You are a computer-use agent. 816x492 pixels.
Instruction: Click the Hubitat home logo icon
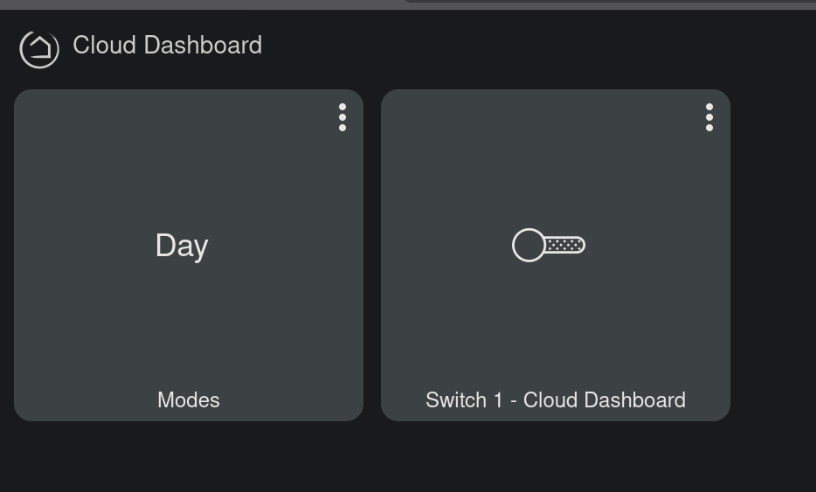(39, 48)
